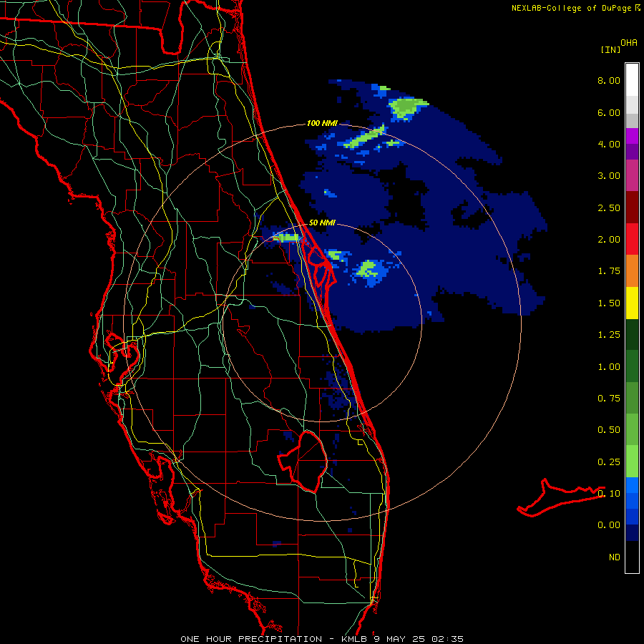Click the 1.00 legend value

pyautogui.click(x=609, y=367)
